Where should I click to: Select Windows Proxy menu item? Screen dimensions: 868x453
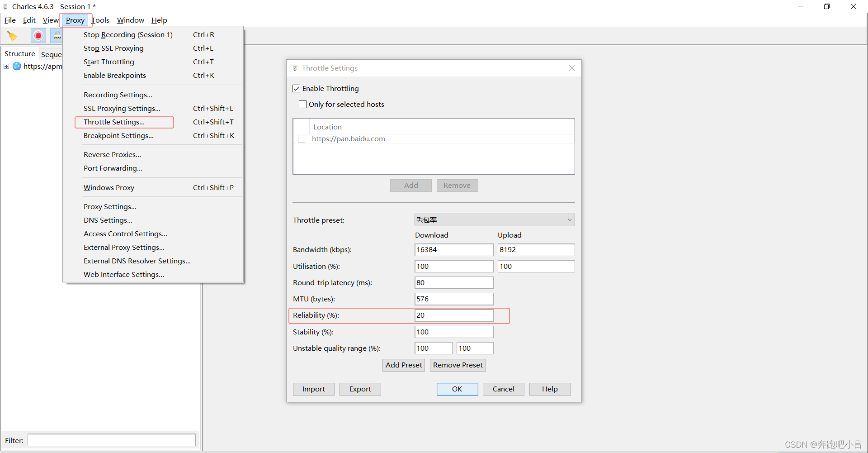coord(153,188)
